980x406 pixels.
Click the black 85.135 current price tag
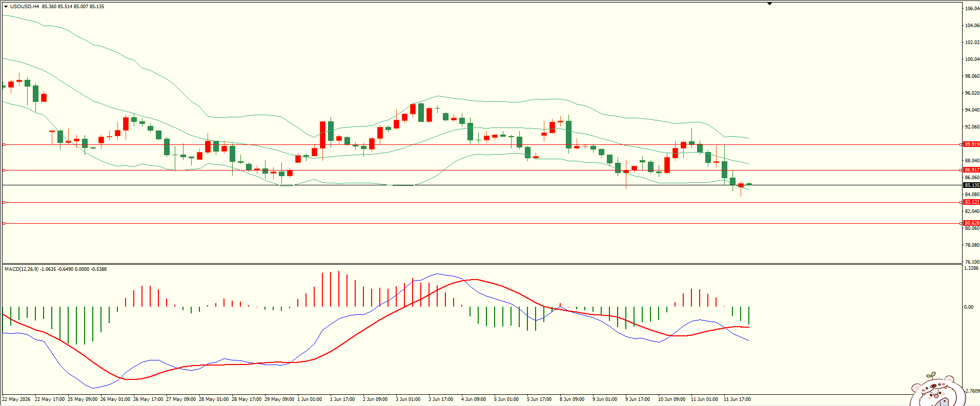tap(971, 185)
